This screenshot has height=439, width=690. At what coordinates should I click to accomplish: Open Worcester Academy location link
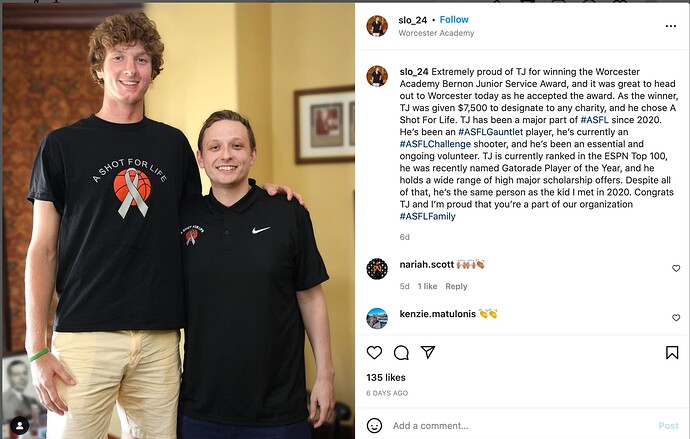pos(436,33)
